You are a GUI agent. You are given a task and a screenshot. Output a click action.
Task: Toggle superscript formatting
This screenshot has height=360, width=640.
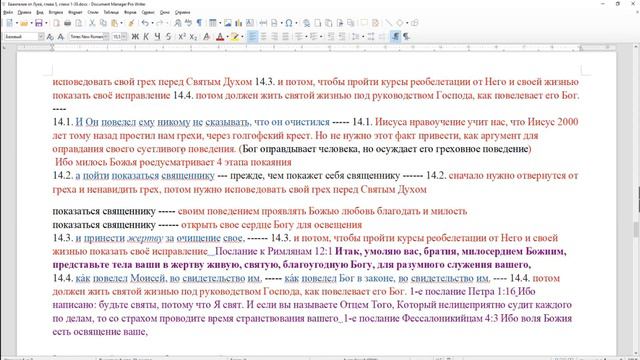(182, 37)
